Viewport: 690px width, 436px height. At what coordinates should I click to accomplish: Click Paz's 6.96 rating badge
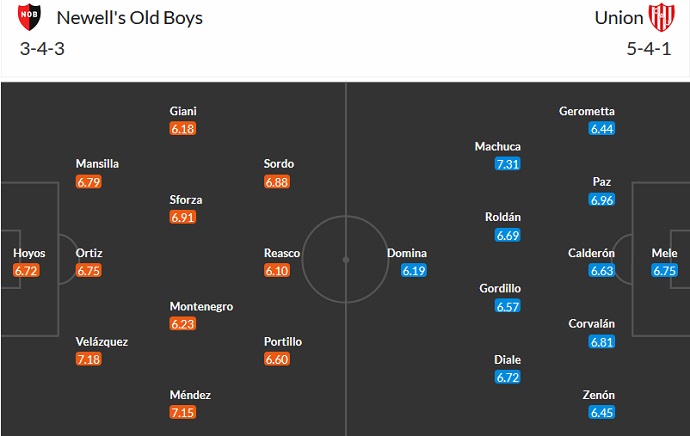(601, 200)
